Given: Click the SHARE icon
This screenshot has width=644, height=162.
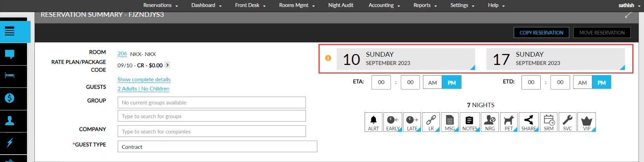Looking at the screenshot, I should (x=529, y=122).
